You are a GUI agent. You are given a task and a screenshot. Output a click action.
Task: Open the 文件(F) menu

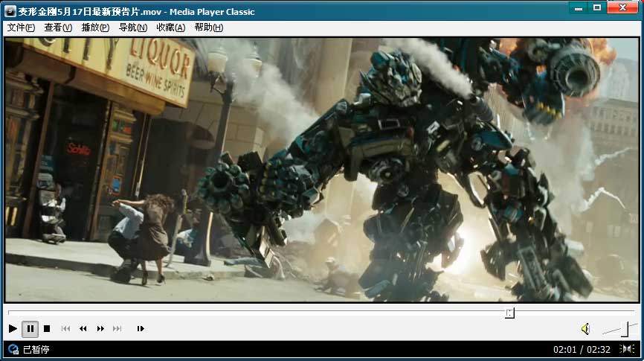[21, 28]
